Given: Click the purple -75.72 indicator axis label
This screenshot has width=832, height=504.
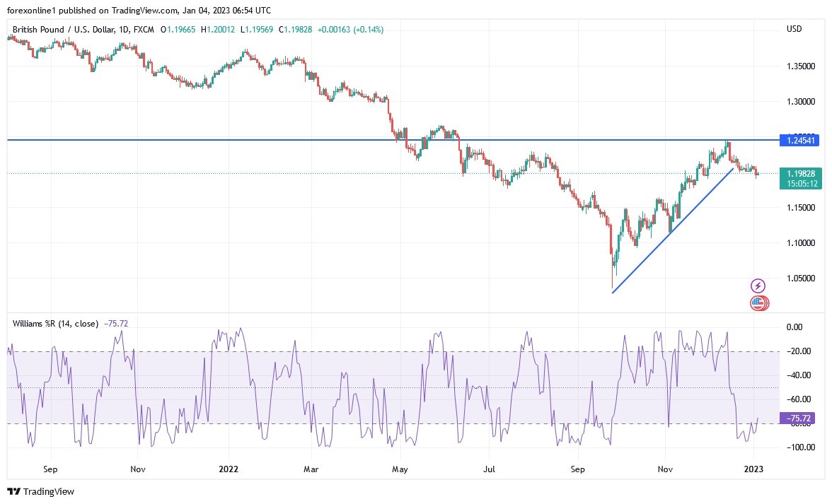Looking at the screenshot, I should coord(796,418).
